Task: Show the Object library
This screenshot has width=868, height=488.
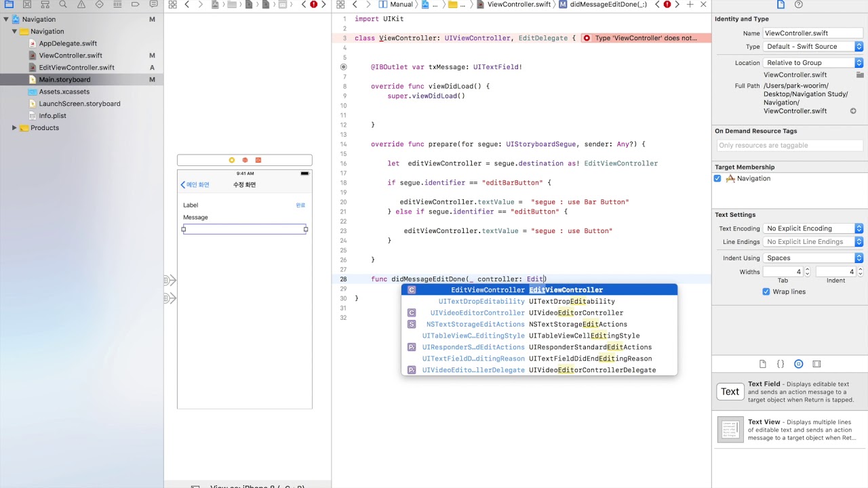Action: click(x=799, y=364)
